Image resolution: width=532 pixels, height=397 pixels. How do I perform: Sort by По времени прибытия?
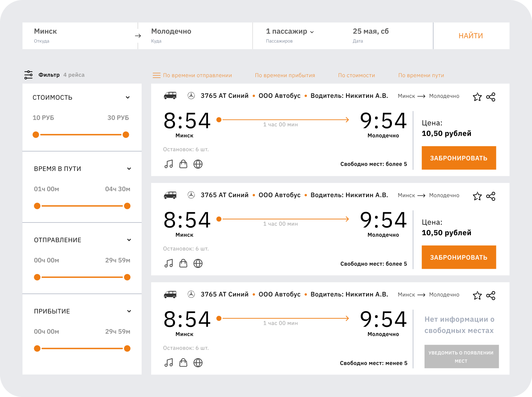(x=285, y=75)
